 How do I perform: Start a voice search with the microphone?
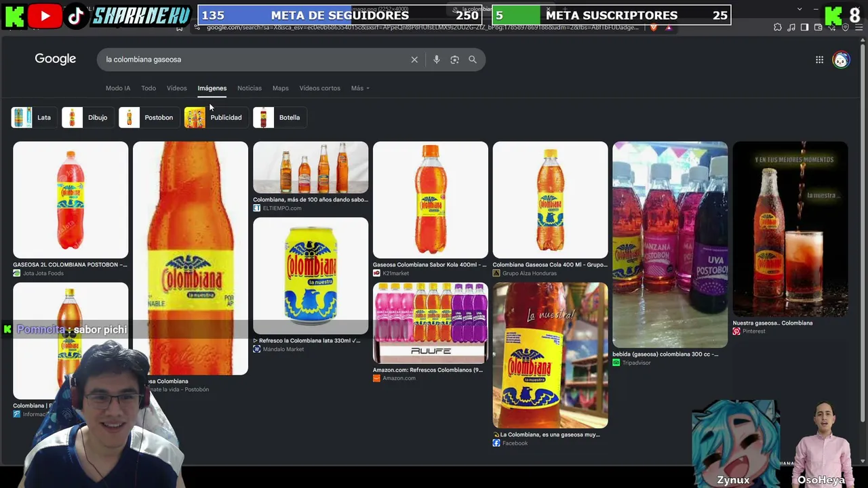437,60
